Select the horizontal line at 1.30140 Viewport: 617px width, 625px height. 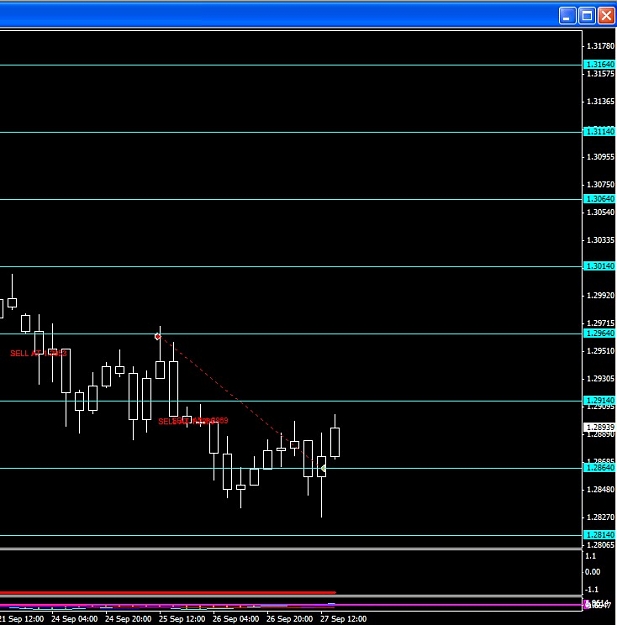tap(291, 267)
